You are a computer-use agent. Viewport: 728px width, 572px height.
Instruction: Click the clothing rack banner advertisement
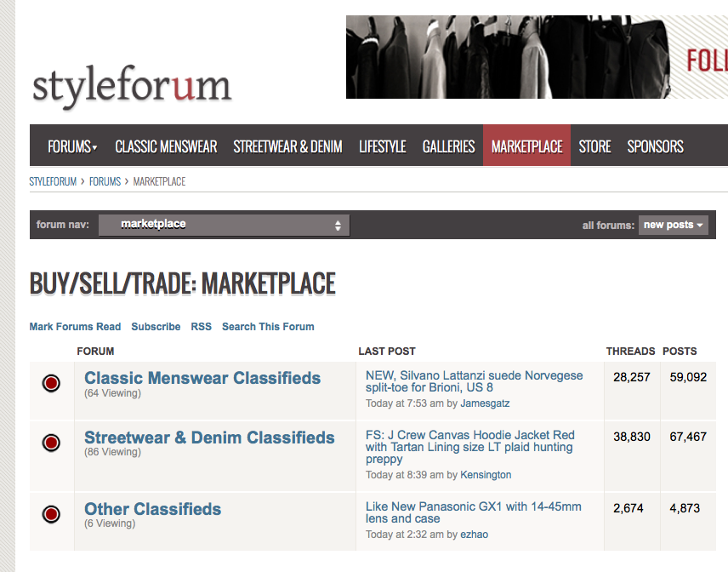536,57
